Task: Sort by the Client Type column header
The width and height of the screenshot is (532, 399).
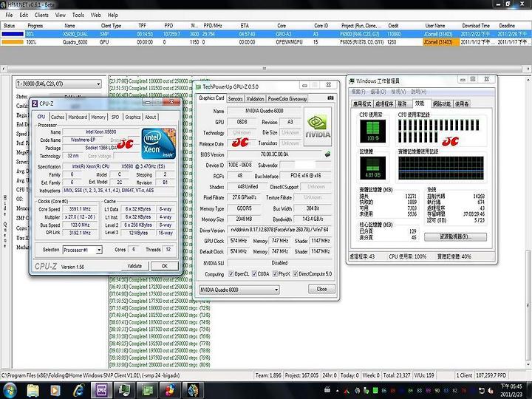Action: coord(111,25)
